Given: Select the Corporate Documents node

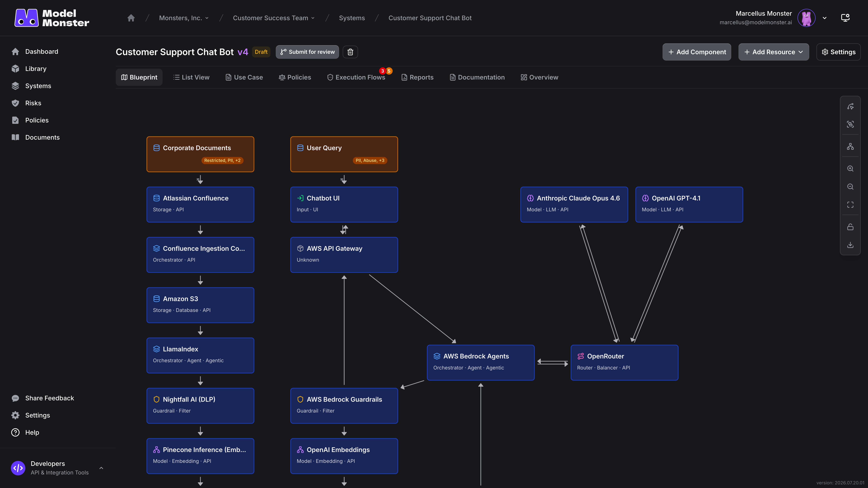Looking at the screenshot, I should pyautogui.click(x=200, y=154).
